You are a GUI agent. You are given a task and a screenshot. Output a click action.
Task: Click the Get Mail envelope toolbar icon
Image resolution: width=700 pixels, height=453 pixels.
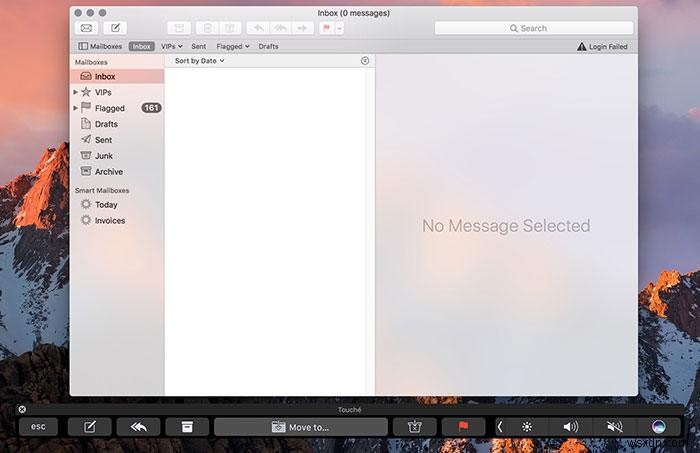click(x=87, y=28)
